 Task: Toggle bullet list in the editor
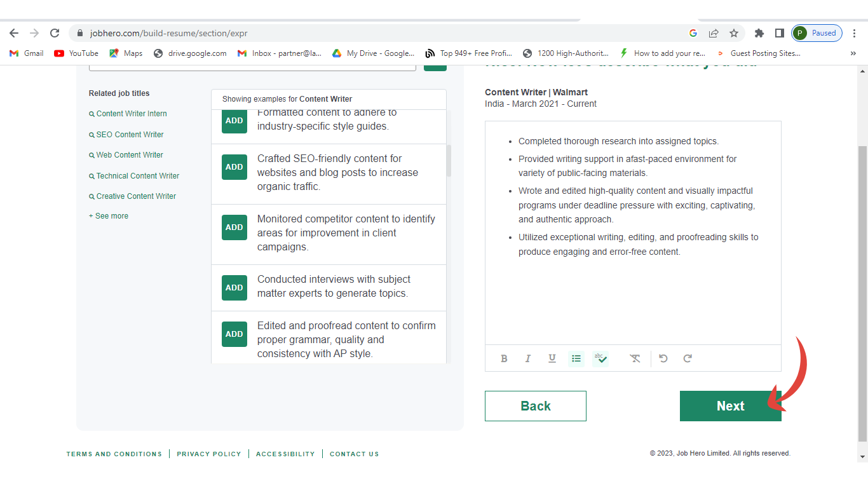tap(576, 358)
